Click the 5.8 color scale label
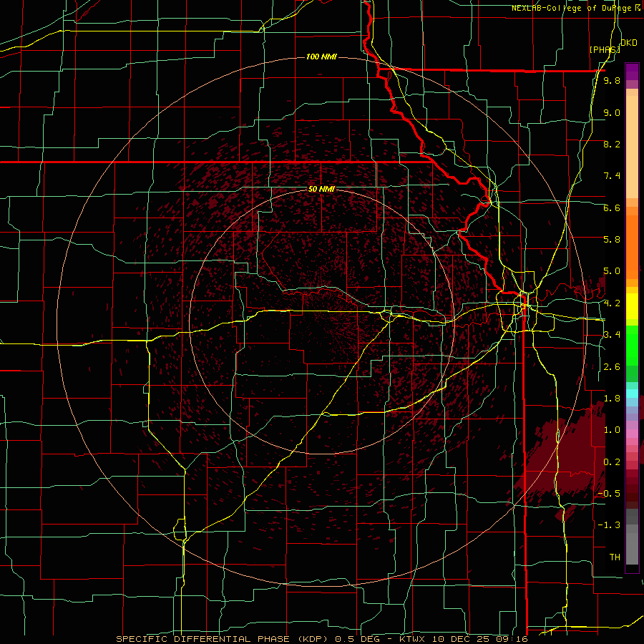 pyautogui.click(x=612, y=240)
